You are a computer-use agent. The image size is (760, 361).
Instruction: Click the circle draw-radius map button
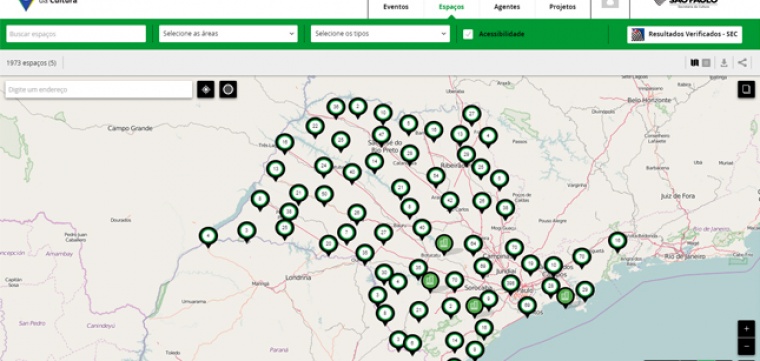coord(228,90)
